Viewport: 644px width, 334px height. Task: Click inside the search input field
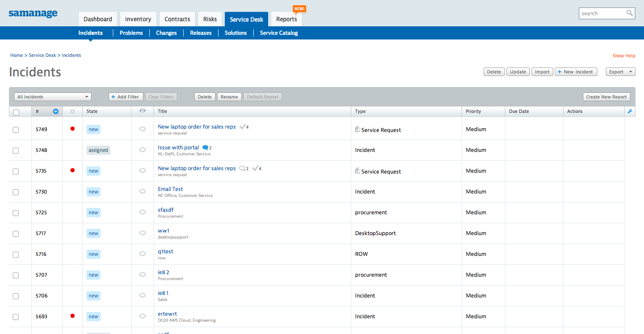(x=602, y=13)
